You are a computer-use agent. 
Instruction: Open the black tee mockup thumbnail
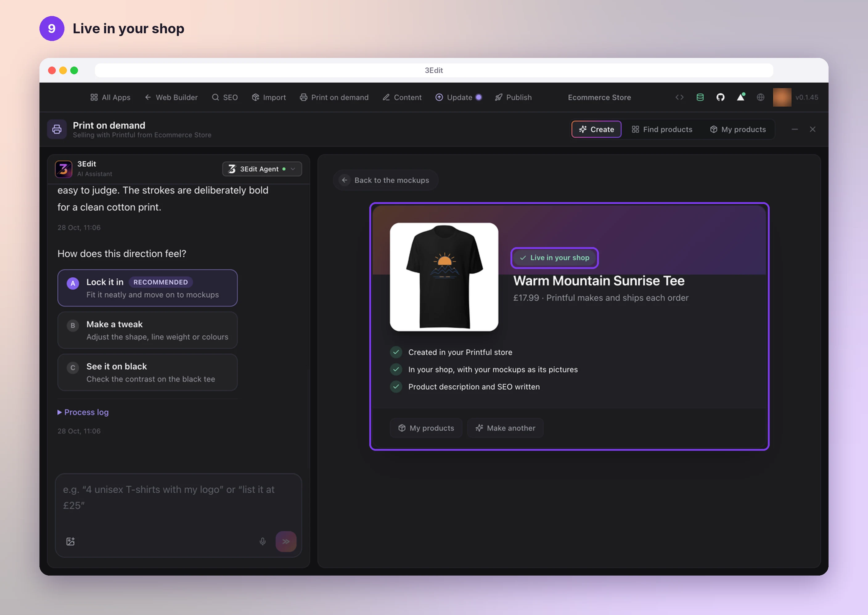point(444,277)
